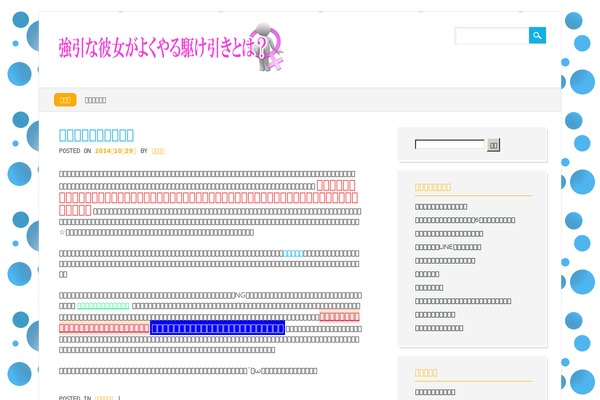The height and width of the screenshot is (400, 600).
Task: Select the orange highlighted home navigation tab
Action: pyautogui.click(x=65, y=100)
